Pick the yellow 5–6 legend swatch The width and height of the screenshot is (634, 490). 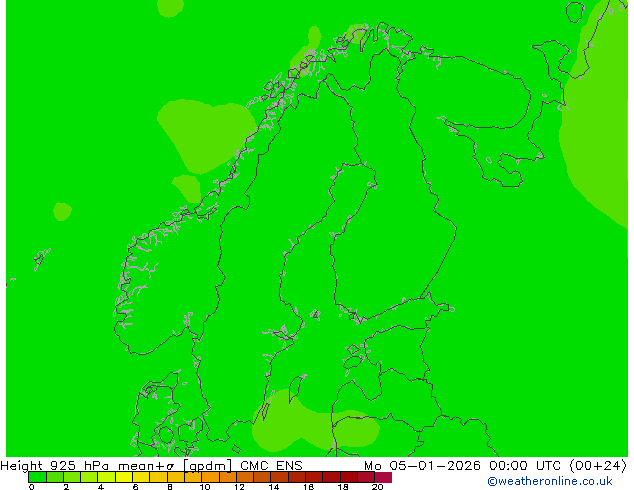pos(124,477)
